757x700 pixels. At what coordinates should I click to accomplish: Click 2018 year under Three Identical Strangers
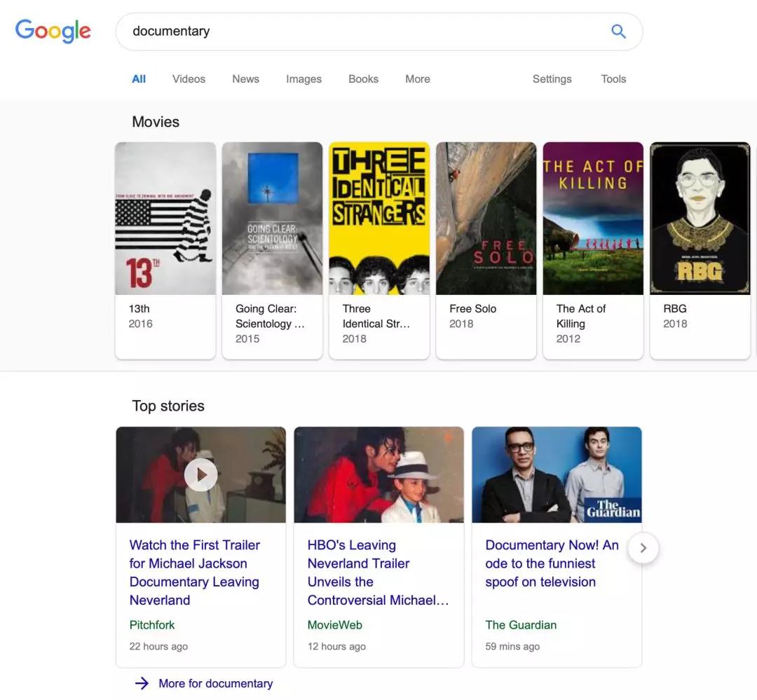click(x=355, y=339)
